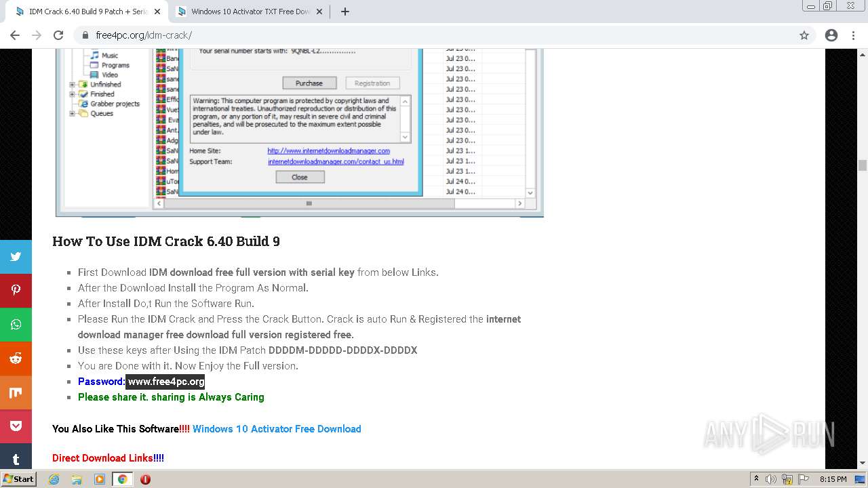Click 'You are Done with it' line

188,366
